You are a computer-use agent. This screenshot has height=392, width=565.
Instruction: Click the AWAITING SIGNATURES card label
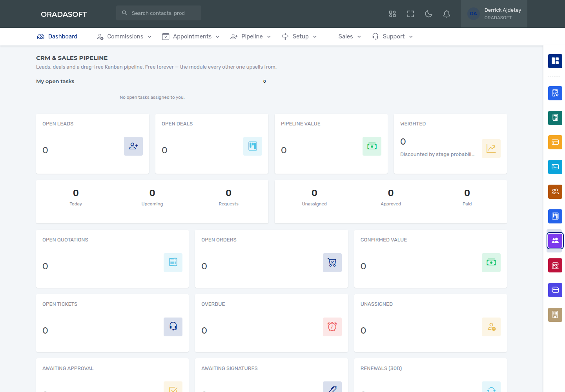click(x=230, y=368)
